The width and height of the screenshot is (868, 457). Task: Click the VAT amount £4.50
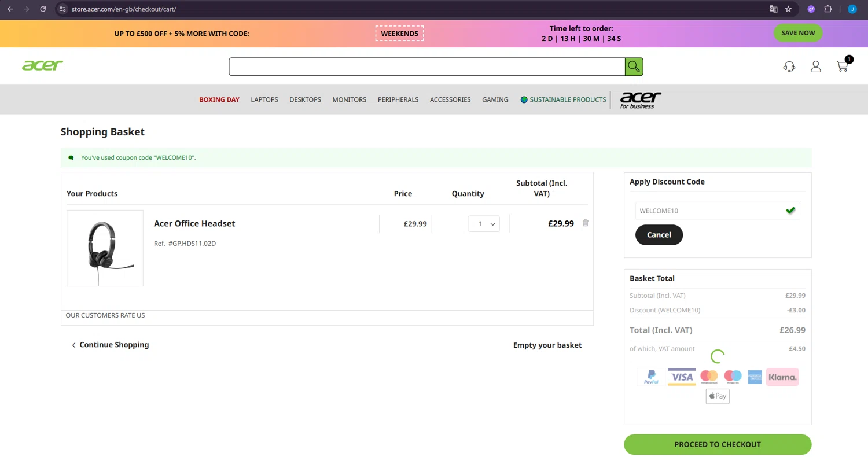pyautogui.click(x=797, y=349)
